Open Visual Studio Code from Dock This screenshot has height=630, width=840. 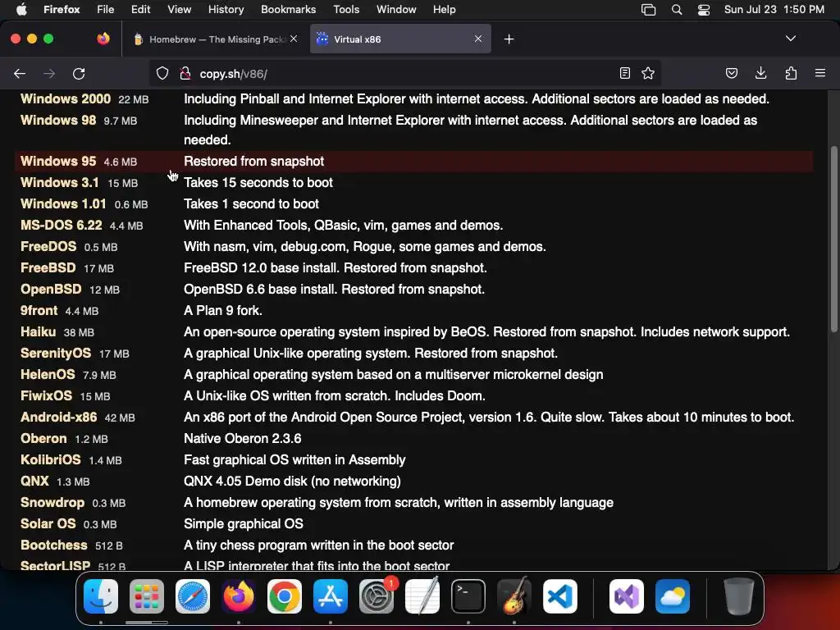(x=560, y=597)
